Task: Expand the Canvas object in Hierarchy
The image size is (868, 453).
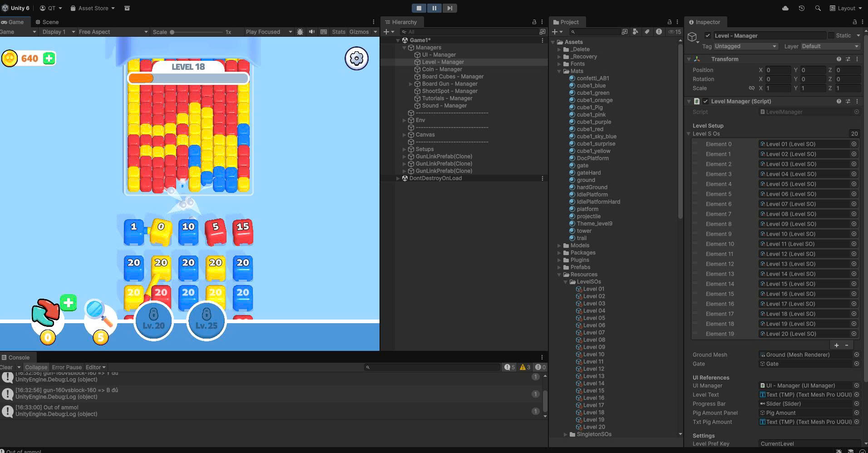Action: 404,135
